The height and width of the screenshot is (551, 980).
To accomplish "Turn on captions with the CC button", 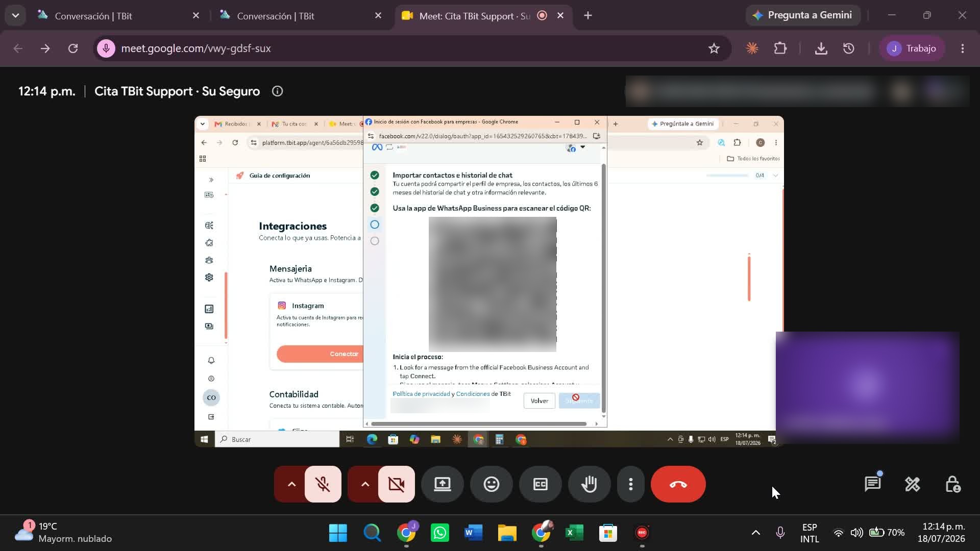I will pos(541,484).
